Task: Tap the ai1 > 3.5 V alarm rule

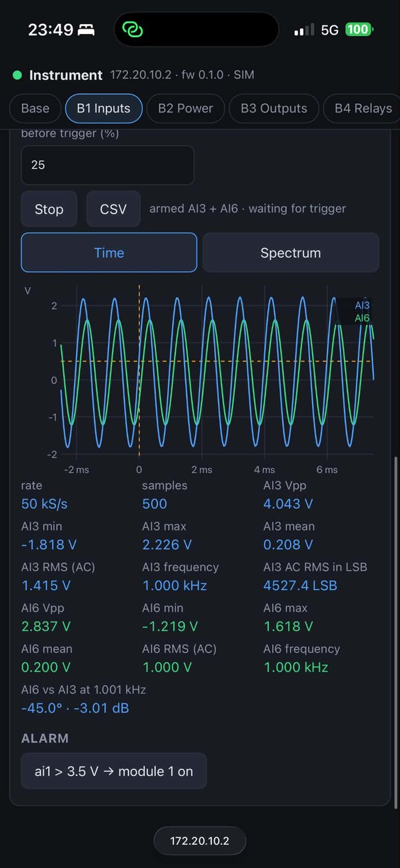Action: [x=114, y=771]
